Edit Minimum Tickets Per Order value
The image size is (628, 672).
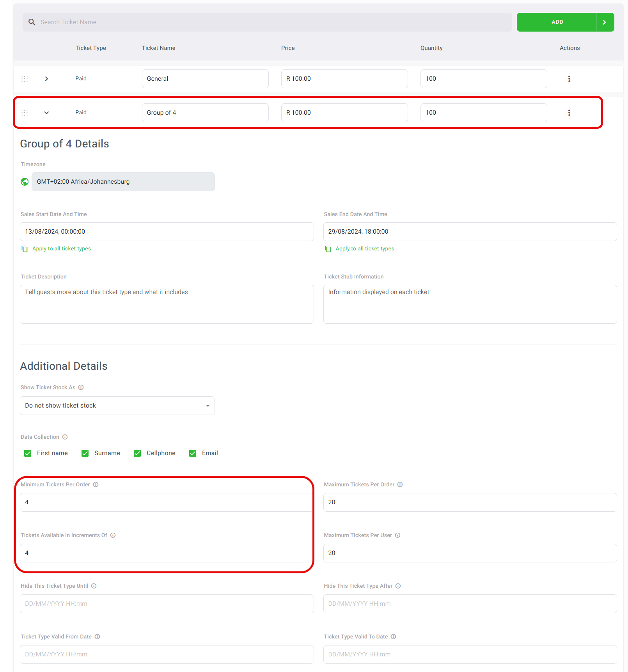(167, 502)
